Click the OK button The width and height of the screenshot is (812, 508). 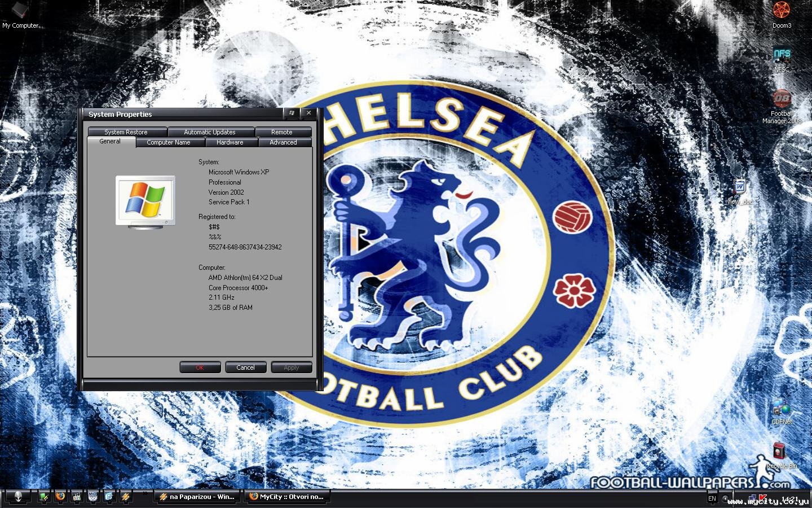200,367
